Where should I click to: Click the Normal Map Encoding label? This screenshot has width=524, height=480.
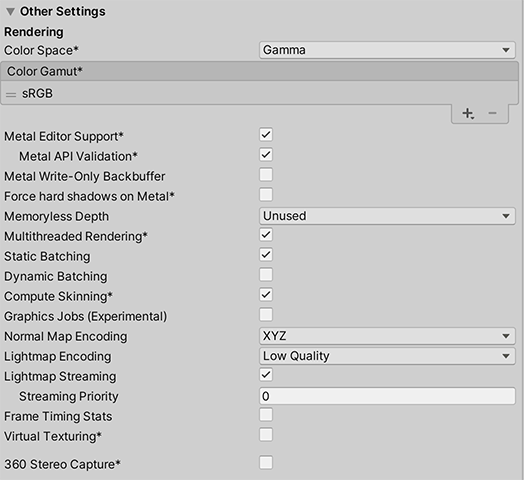click(66, 336)
